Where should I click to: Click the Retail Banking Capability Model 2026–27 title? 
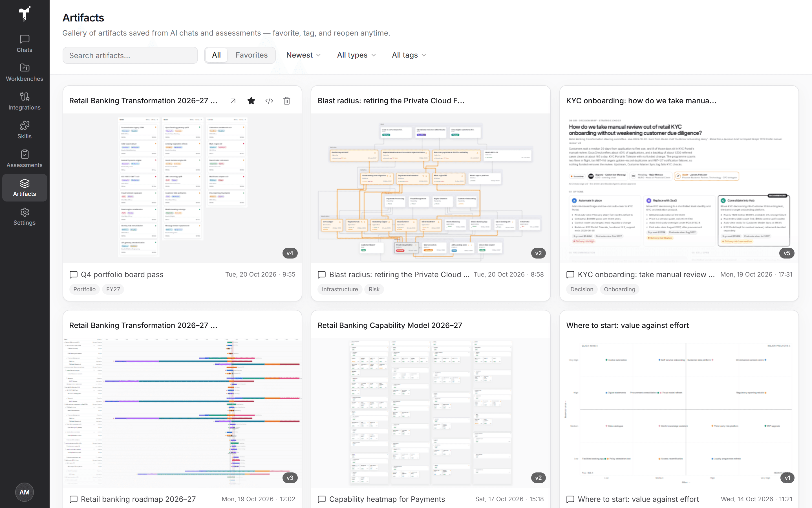390,325
